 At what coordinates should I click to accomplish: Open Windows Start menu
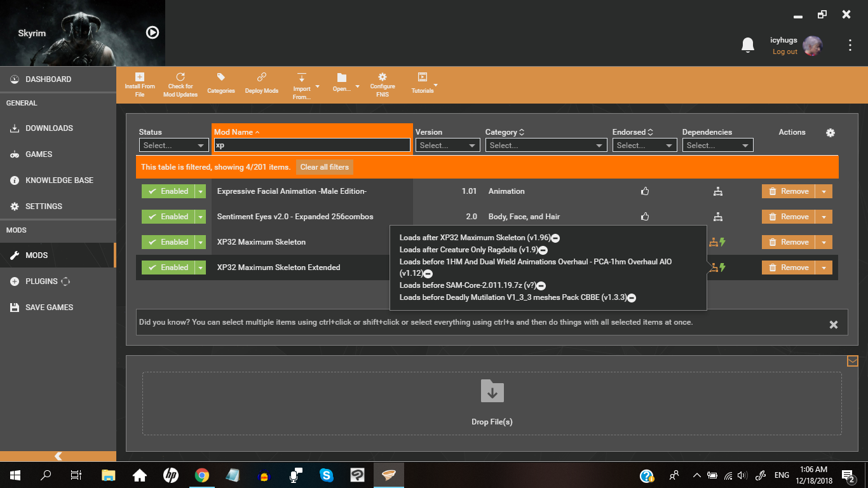[15, 475]
